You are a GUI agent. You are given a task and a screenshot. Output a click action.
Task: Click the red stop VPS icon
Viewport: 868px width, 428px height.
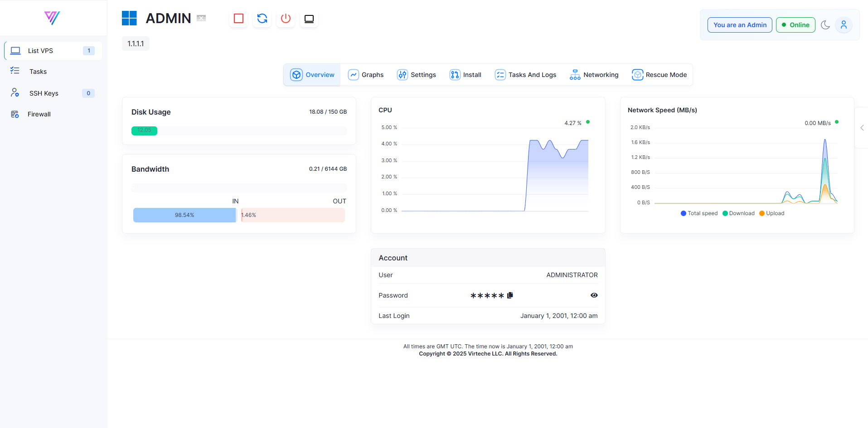238,19
